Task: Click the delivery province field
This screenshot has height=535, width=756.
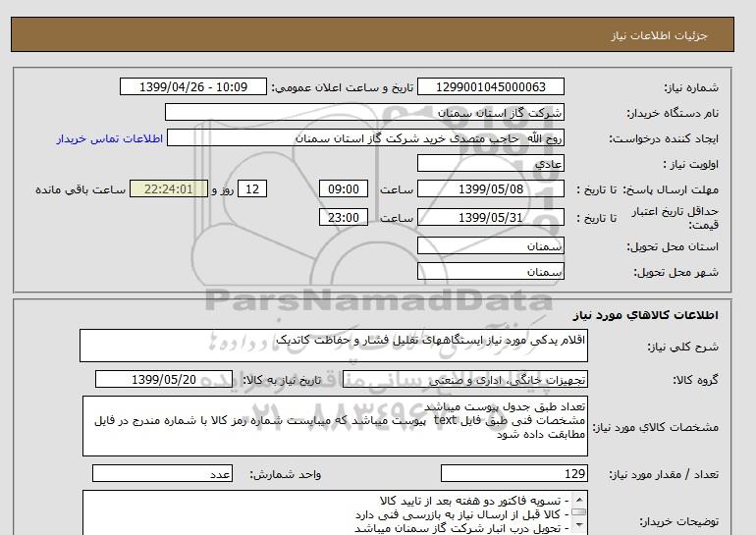Action: click(490, 245)
